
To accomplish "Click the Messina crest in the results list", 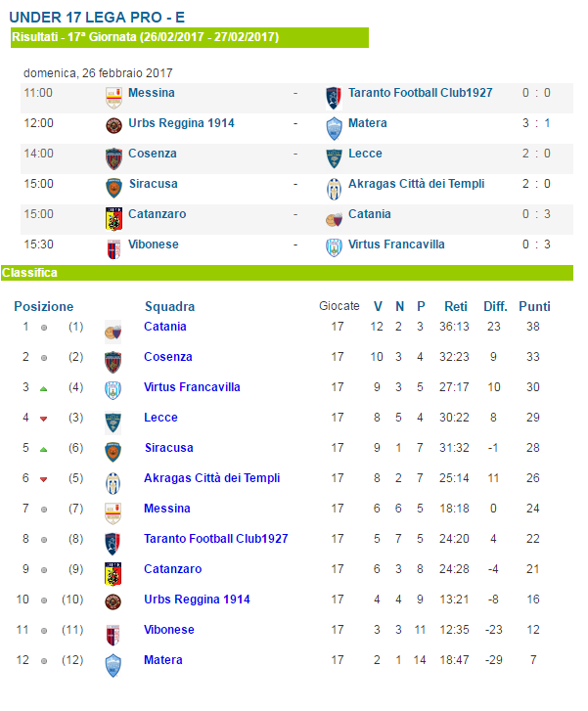I will tap(113, 98).
